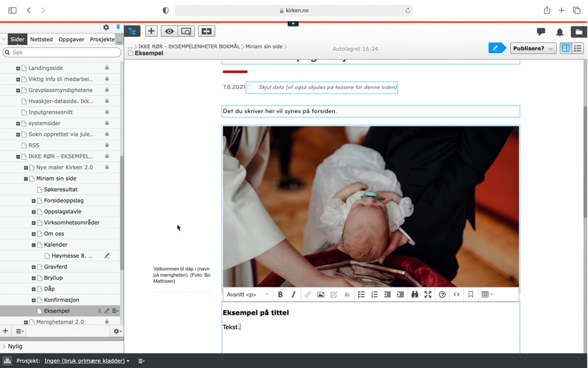Open the comments speech bubble icon
Viewport: 588px width, 368px height.
coord(541,32)
